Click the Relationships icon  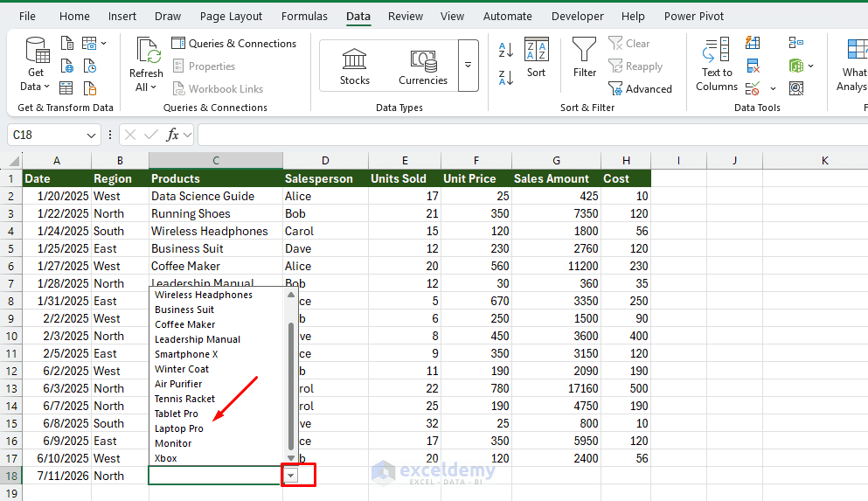point(796,66)
